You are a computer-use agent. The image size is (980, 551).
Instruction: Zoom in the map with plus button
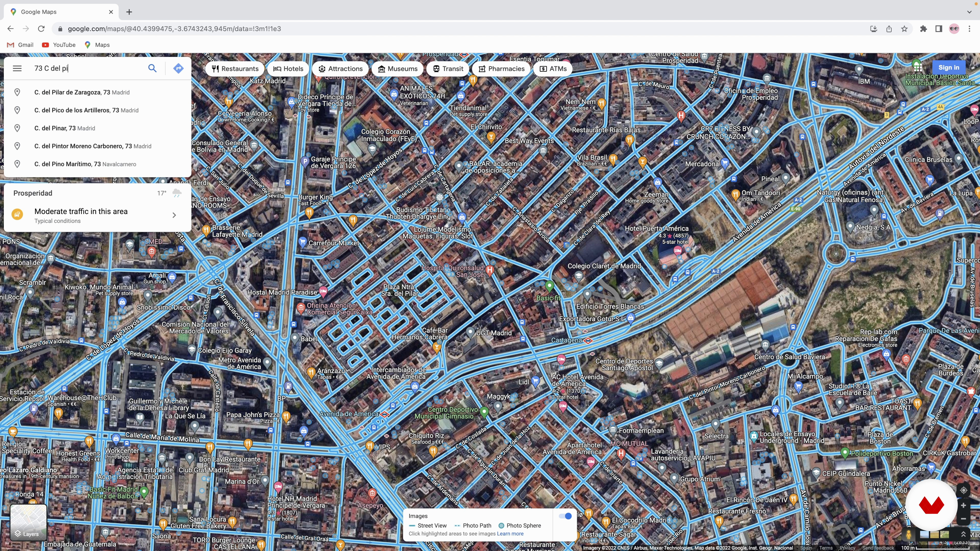[963, 505]
